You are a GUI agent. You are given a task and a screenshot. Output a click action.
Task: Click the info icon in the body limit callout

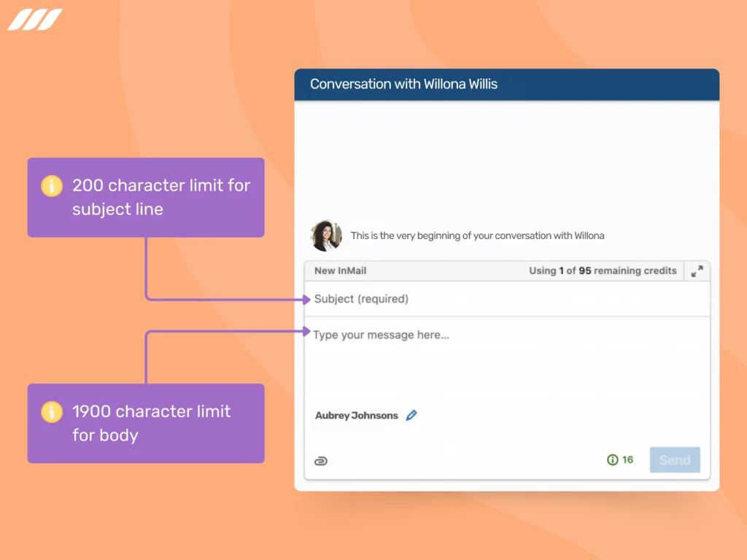(51, 412)
